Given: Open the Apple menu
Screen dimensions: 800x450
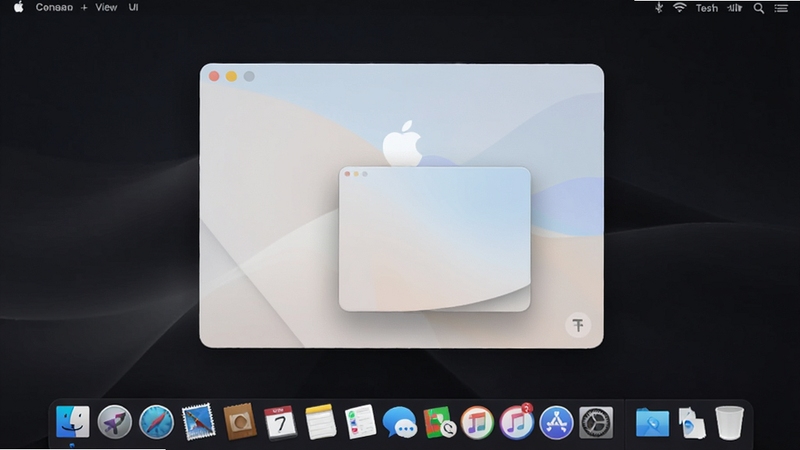Looking at the screenshot, I should pyautogui.click(x=18, y=7).
